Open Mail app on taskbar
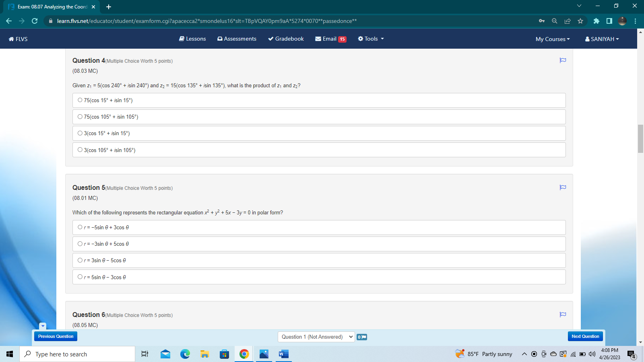644x362 pixels. (165, 354)
